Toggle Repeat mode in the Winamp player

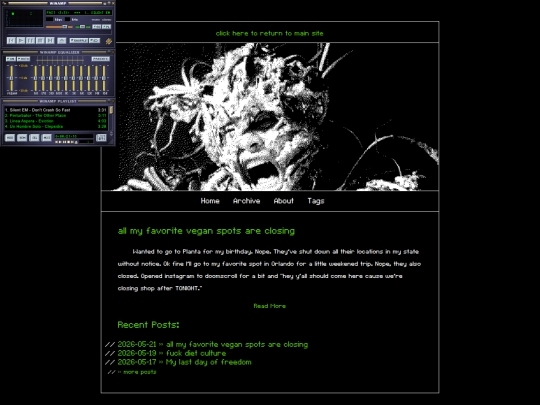(94, 41)
